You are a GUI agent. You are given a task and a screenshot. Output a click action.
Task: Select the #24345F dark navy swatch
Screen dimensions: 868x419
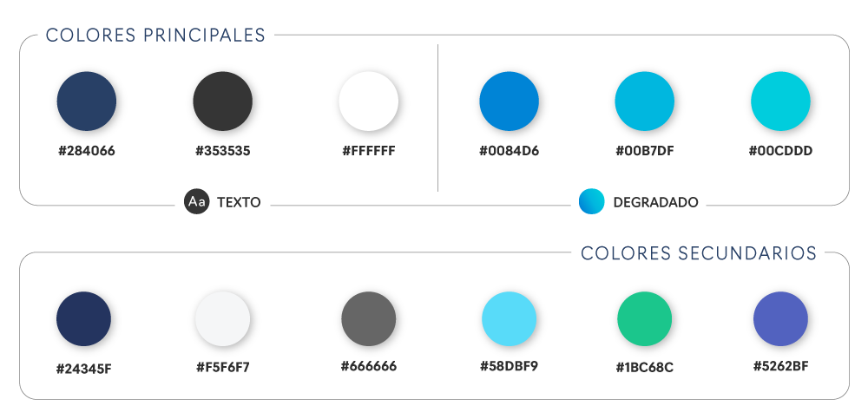(x=83, y=319)
